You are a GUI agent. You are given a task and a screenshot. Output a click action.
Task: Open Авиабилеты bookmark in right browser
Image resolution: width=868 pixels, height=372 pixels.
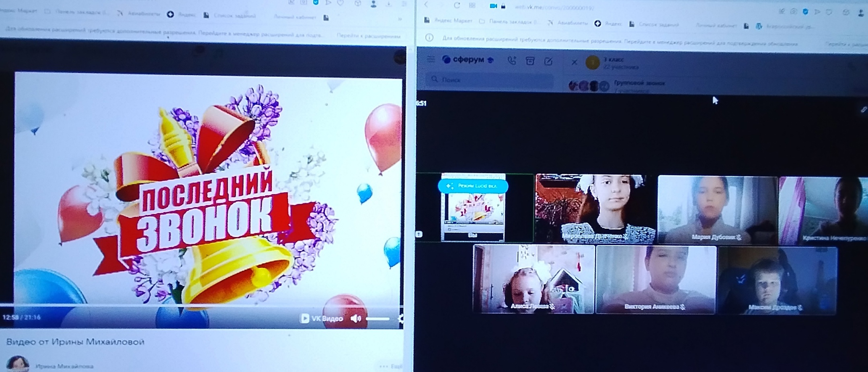click(568, 23)
